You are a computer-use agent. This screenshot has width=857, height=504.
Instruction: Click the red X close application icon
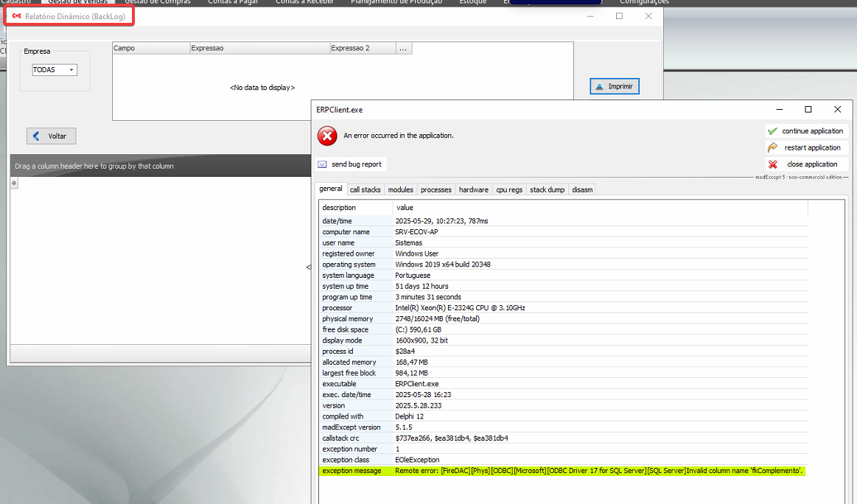(x=772, y=164)
